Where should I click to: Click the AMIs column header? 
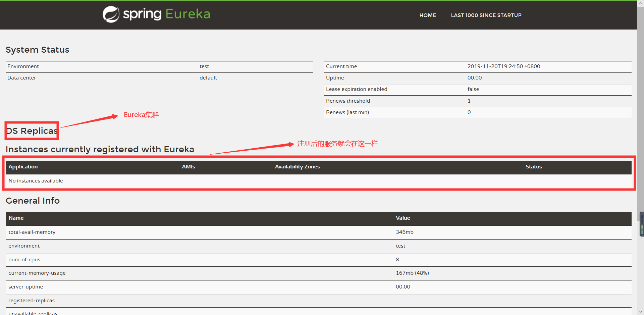tap(189, 167)
